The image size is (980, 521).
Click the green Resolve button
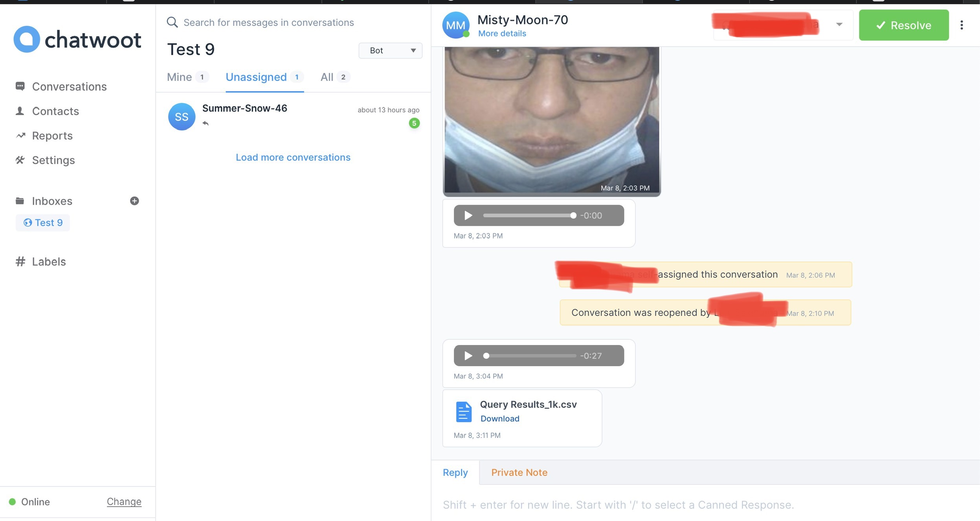pos(904,25)
